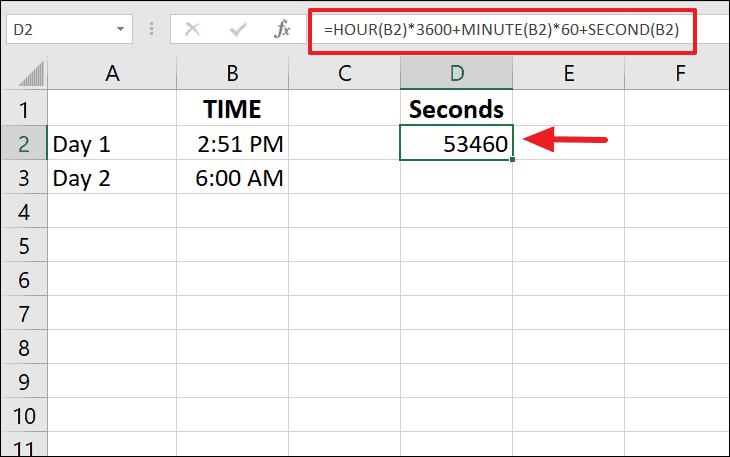
Task: Select row 3 header
Action: coord(24,178)
